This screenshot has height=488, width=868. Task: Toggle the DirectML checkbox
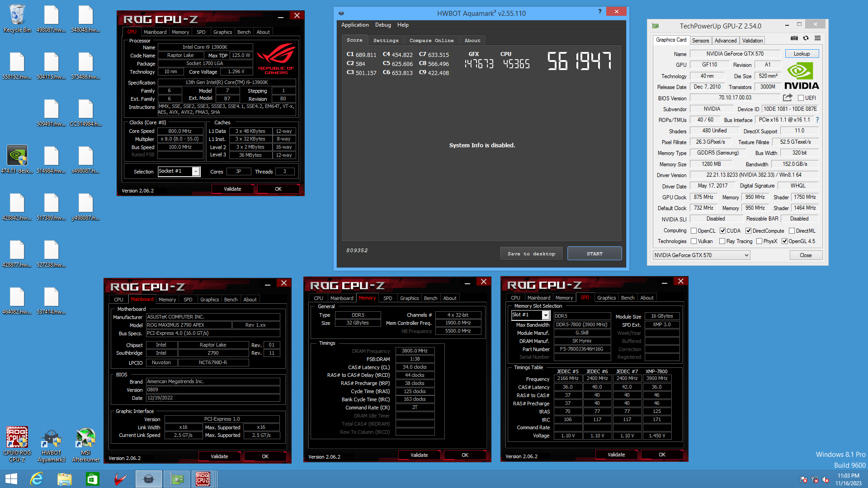tap(792, 231)
